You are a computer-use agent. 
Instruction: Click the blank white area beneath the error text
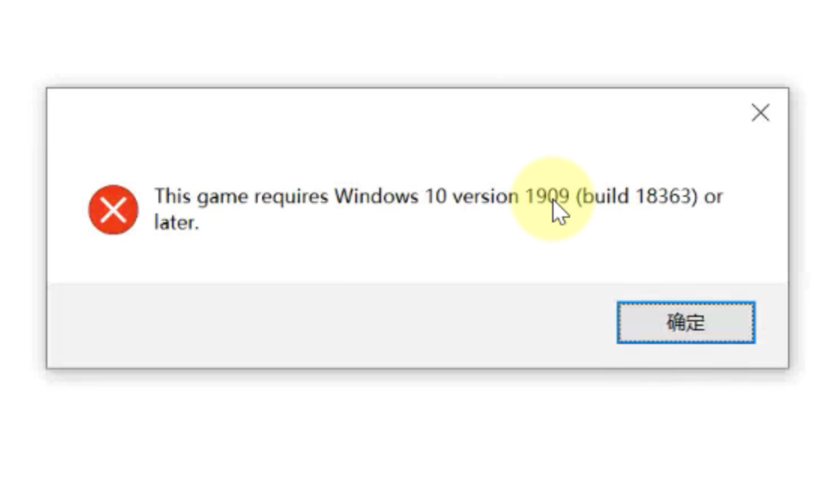click(416, 258)
